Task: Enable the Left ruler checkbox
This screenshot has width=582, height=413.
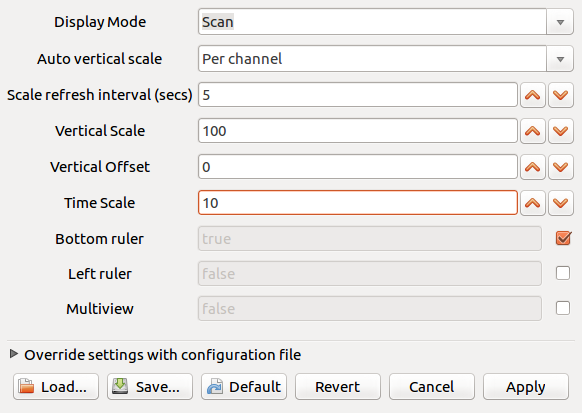Action: [x=563, y=273]
